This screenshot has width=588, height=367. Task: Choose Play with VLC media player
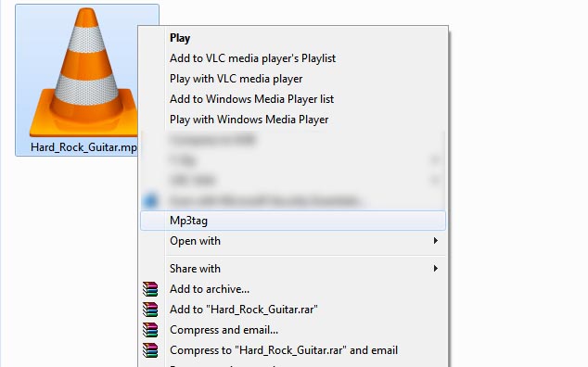coord(236,79)
